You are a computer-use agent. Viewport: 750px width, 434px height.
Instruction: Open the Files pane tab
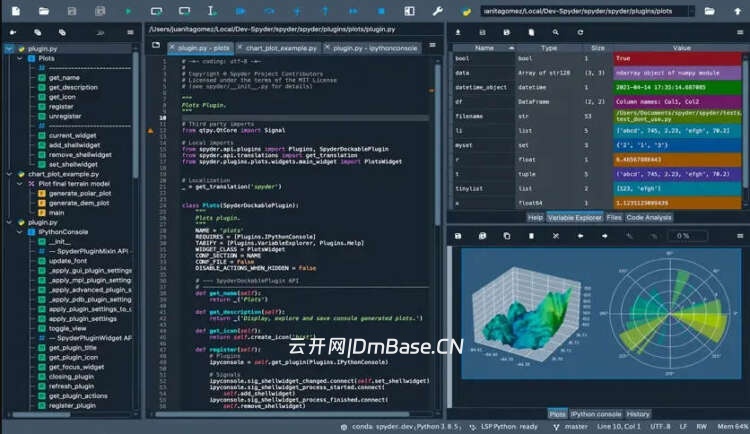[614, 218]
